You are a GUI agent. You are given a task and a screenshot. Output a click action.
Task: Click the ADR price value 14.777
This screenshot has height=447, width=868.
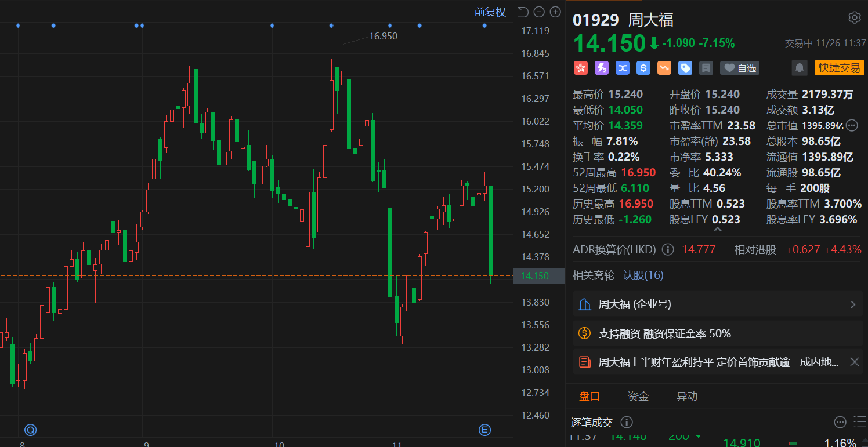tap(699, 250)
